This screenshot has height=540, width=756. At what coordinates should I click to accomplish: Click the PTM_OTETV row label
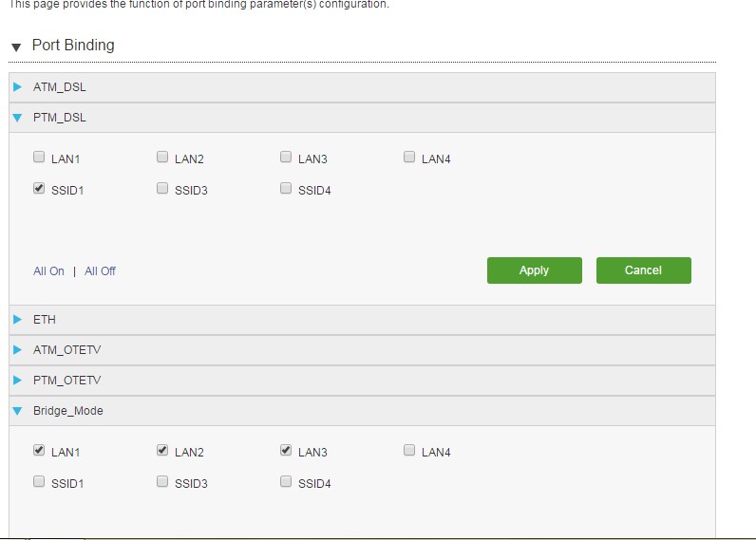point(67,380)
